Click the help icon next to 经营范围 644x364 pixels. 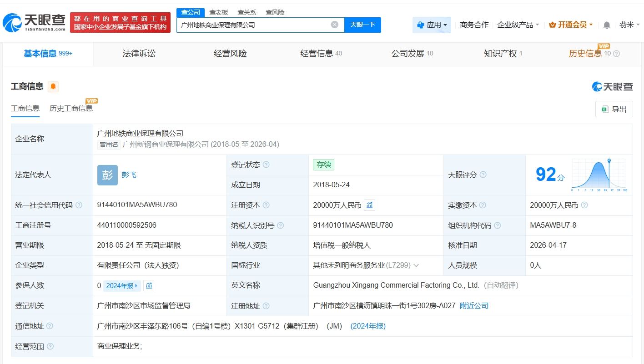click(50, 347)
